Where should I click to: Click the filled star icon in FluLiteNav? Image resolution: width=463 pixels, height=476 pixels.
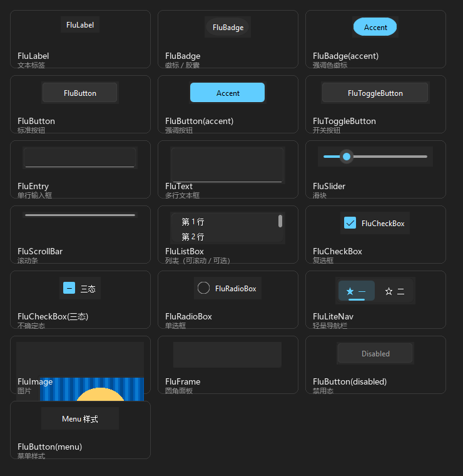tap(350, 291)
